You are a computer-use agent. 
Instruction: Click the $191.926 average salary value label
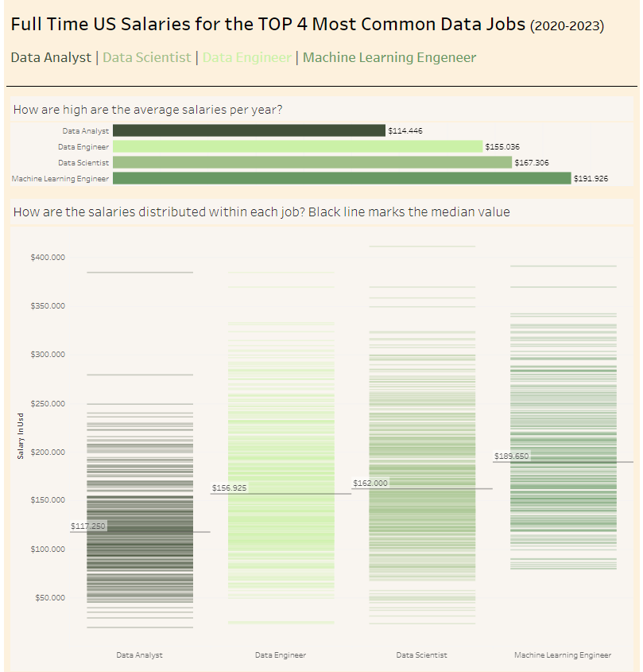click(591, 179)
